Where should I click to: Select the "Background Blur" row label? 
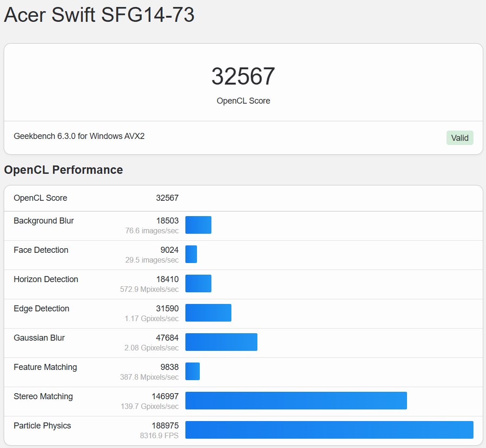pos(44,221)
